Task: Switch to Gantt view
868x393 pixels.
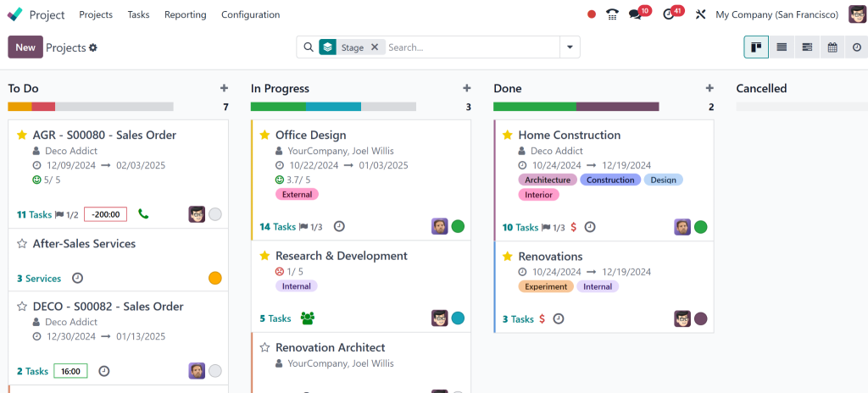Action: tap(807, 47)
